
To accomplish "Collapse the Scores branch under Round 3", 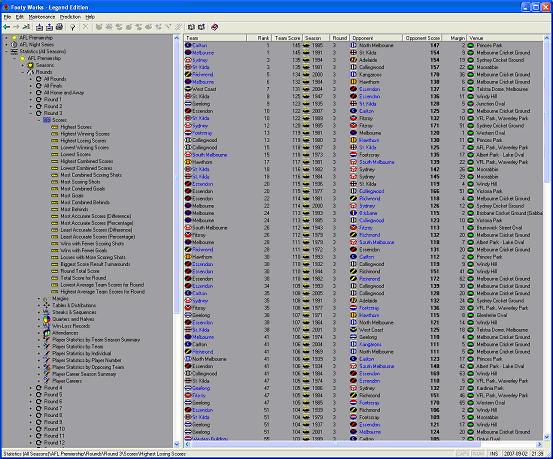I will tap(39, 120).
